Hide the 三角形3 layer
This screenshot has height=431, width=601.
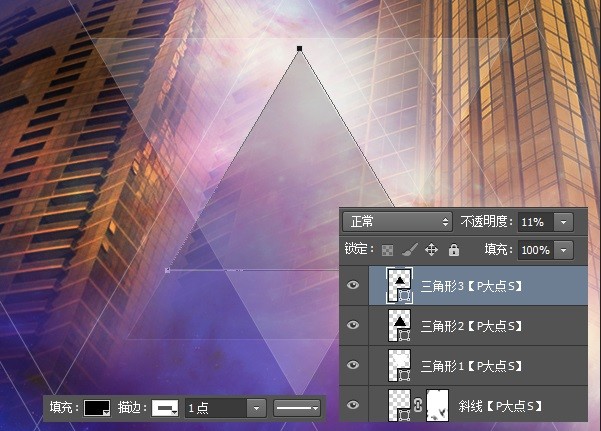click(353, 285)
